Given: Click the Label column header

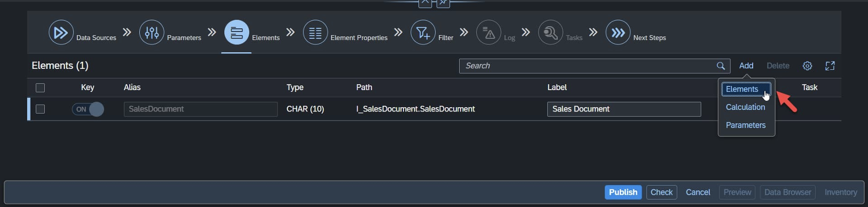Looking at the screenshot, I should [557, 87].
